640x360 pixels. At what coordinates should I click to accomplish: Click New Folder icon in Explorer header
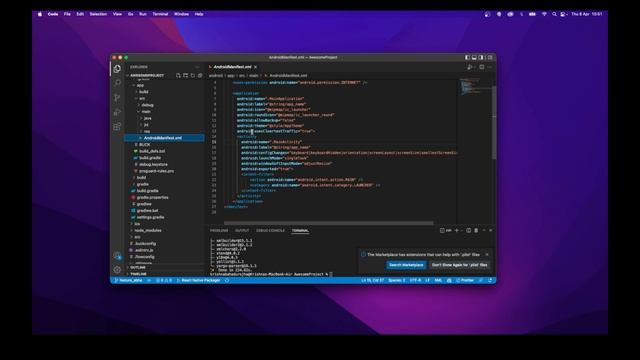point(185,76)
